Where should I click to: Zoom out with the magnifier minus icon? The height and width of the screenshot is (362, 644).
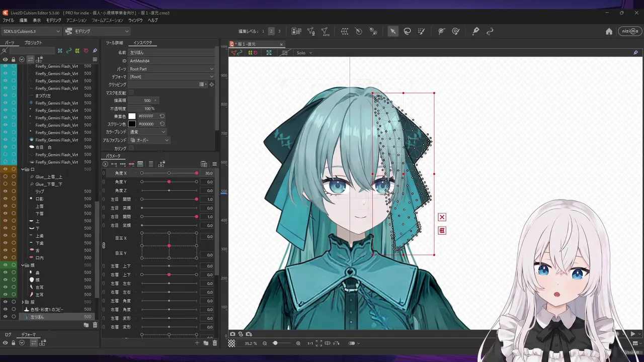click(x=265, y=343)
